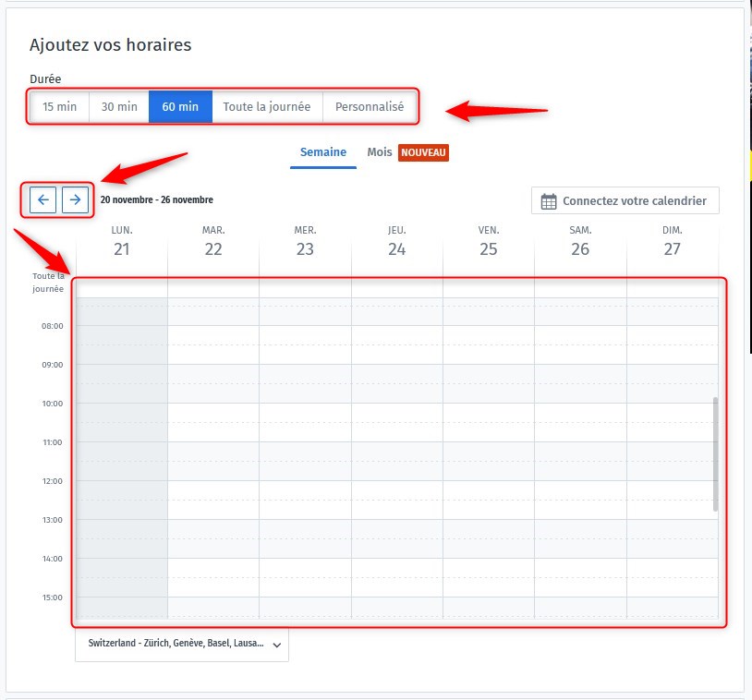Click the SAM. 26 column header

[580, 242]
